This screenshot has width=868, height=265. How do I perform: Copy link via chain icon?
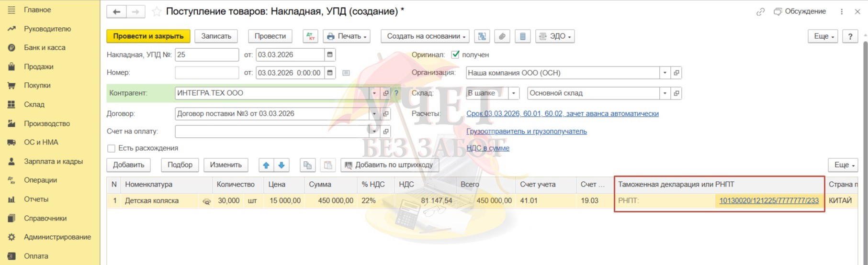coord(760,12)
